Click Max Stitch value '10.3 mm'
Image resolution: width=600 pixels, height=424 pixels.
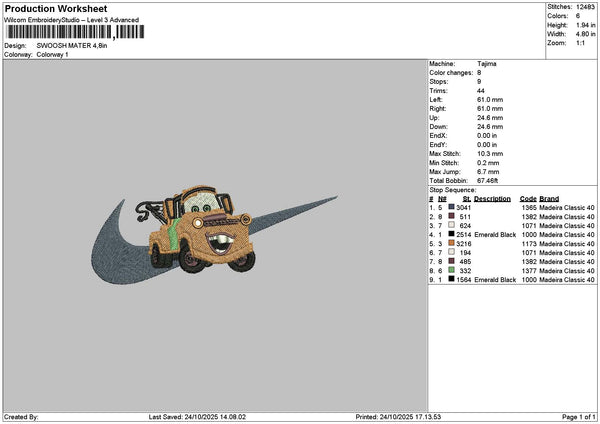[x=490, y=153]
